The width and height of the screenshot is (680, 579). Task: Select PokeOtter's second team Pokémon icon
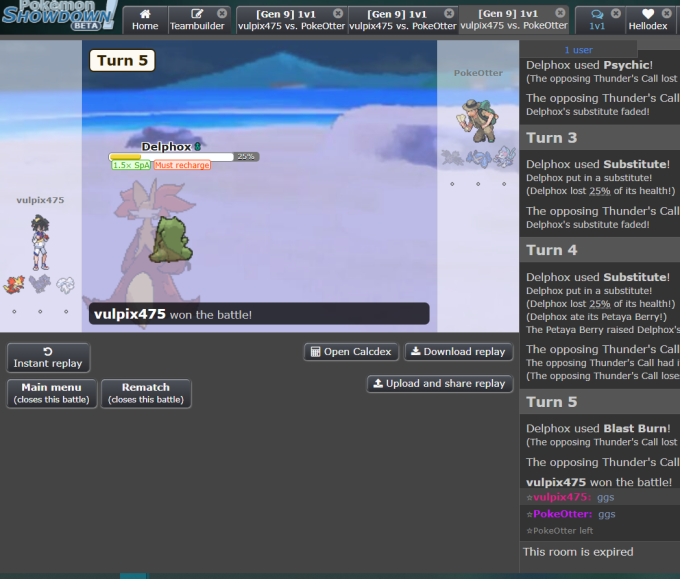[x=478, y=158]
